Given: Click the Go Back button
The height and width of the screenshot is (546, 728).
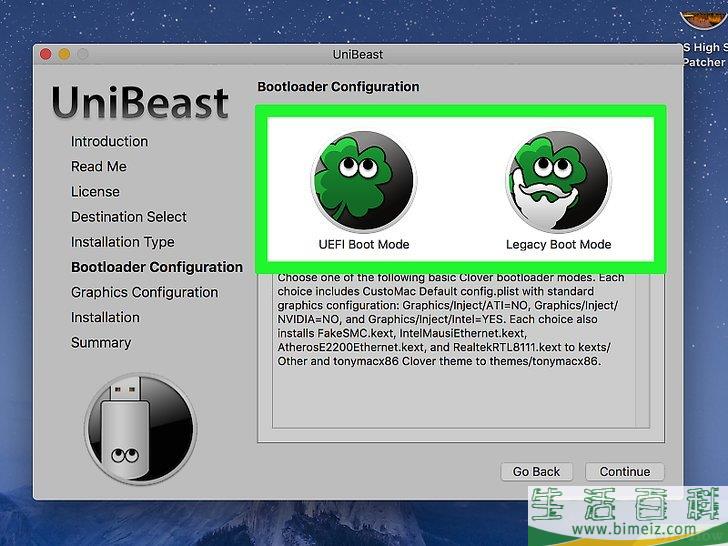Looking at the screenshot, I should [x=536, y=471].
